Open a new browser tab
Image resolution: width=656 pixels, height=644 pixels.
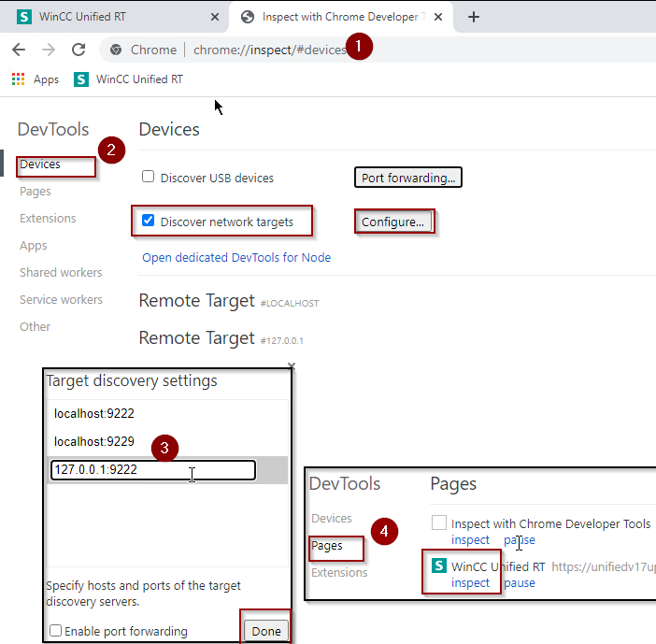point(474,17)
